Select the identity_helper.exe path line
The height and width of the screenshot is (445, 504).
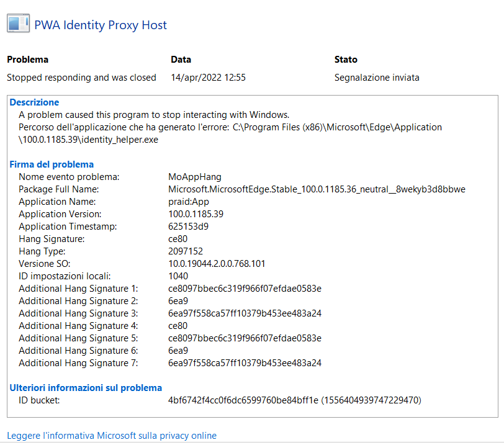coord(88,140)
